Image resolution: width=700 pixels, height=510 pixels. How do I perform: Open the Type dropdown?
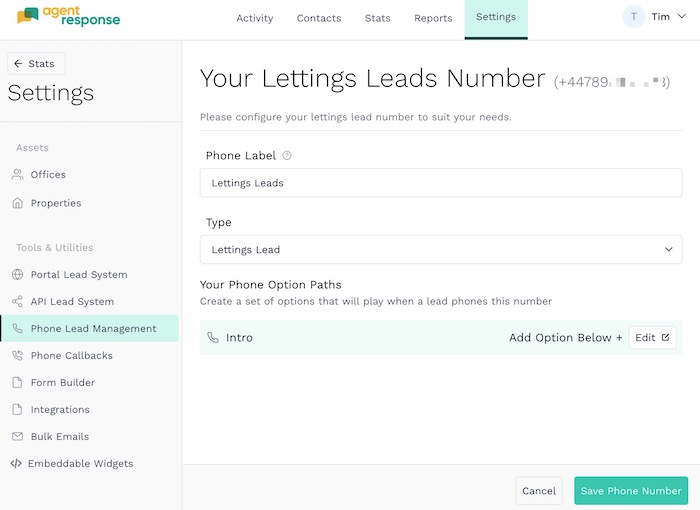click(441, 249)
